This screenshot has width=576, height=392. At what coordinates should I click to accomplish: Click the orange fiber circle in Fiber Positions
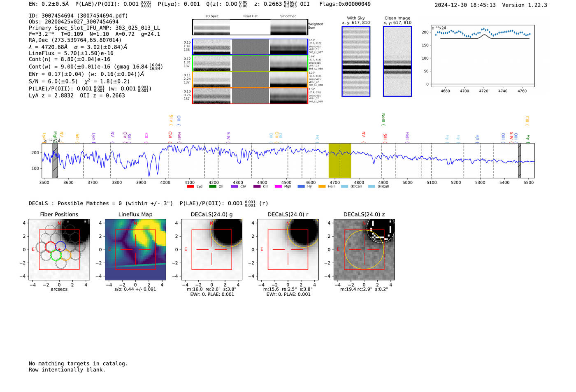[x=65, y=255]
